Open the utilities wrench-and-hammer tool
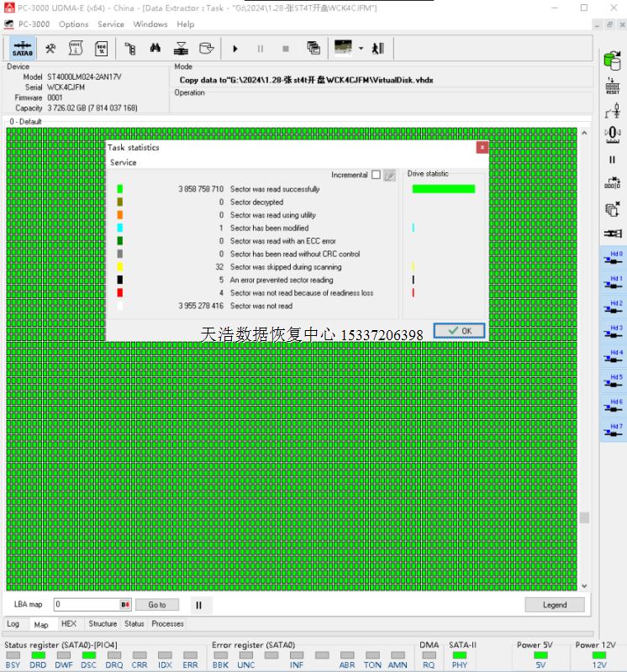 (50, 49)
